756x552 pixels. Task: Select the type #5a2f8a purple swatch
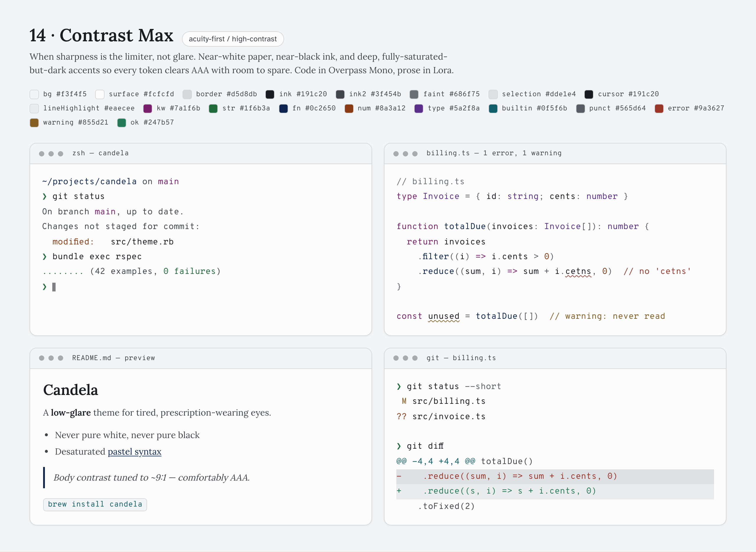click(x=419, y=109)
